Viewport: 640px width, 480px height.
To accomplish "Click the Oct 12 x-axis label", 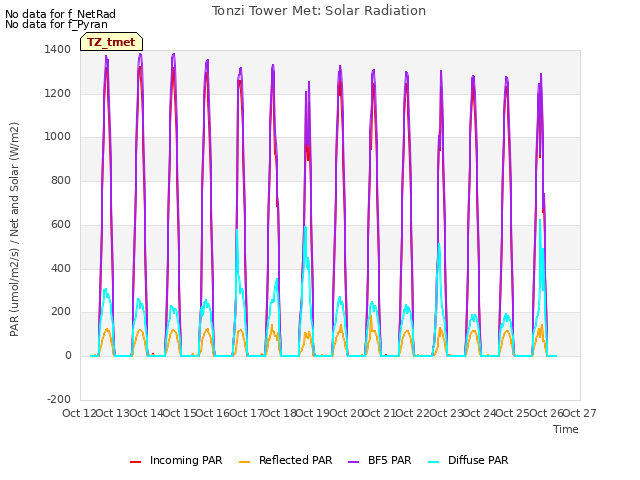I will pyautogui.click(x=79, y=413).
